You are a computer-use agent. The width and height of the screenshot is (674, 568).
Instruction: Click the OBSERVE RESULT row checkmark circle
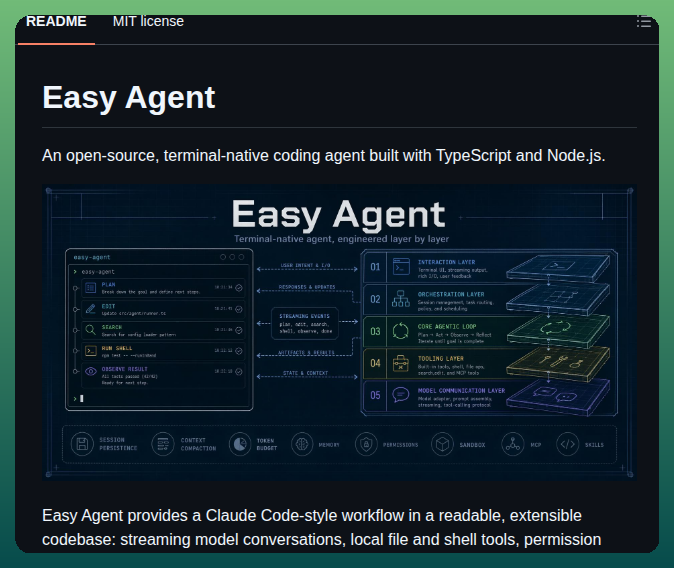point(239,372)
